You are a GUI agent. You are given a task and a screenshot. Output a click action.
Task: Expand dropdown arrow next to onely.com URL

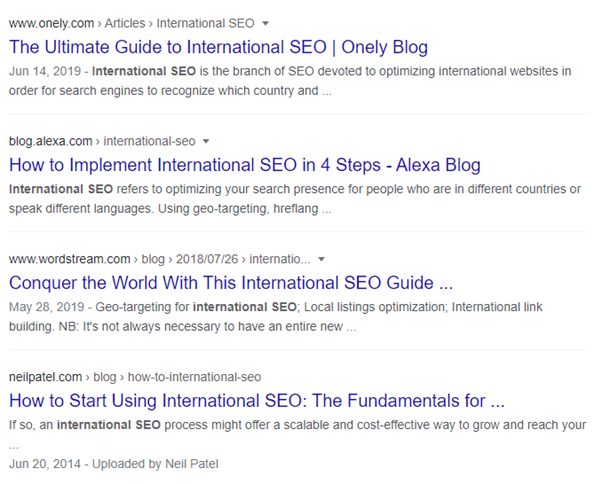(265, 23)
